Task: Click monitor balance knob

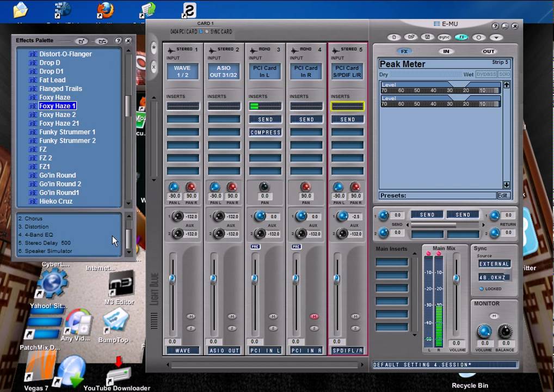Action: 505,332
